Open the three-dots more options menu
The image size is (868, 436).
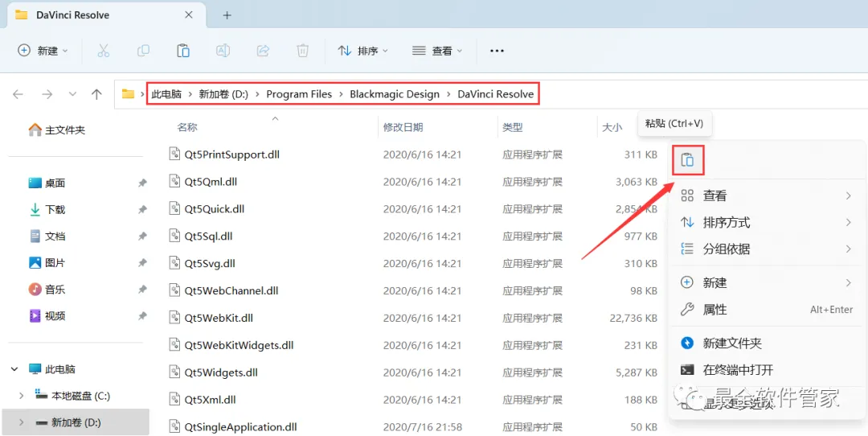[x=497, y=51]
